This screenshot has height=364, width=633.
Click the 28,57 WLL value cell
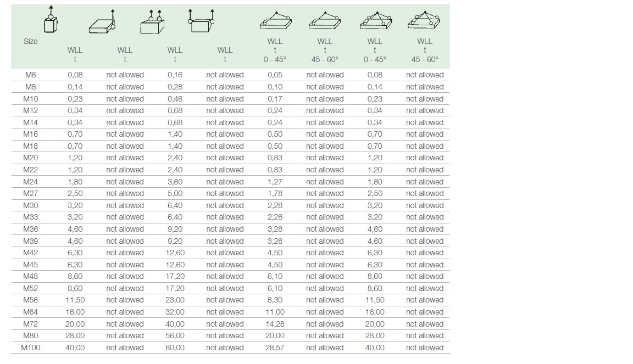click(x=275, y=348)
